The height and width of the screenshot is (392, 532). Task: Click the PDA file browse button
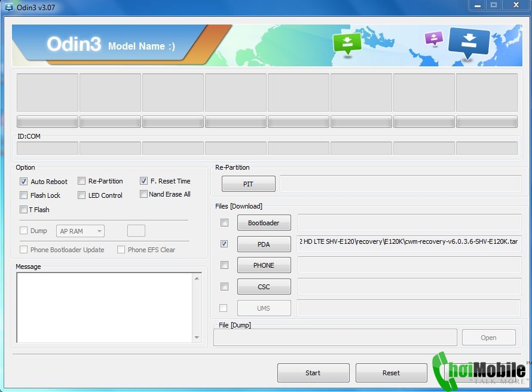(264, 244)
